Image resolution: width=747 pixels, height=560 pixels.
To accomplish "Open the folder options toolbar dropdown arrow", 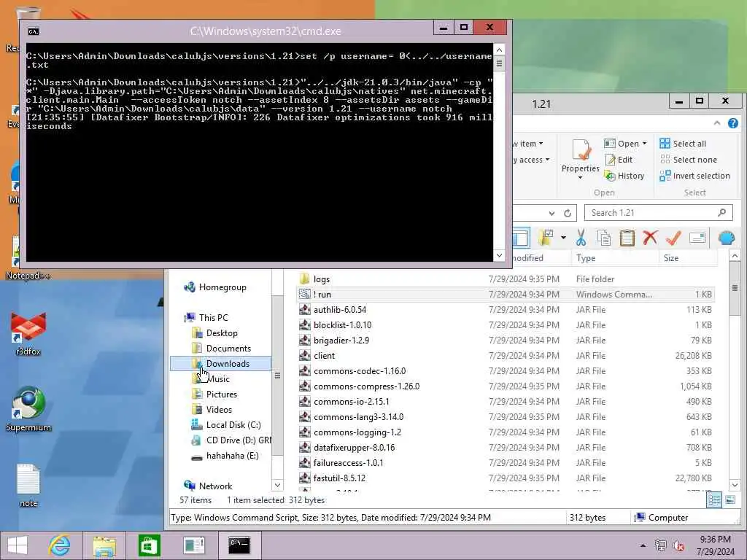I will [563, 237].
